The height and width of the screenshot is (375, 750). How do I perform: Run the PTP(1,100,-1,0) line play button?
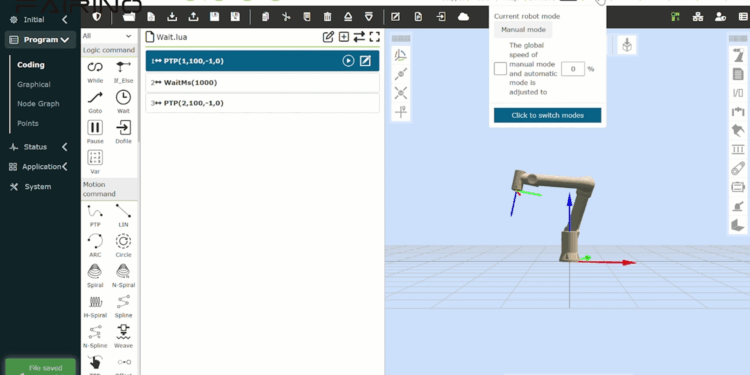point(348,61)
